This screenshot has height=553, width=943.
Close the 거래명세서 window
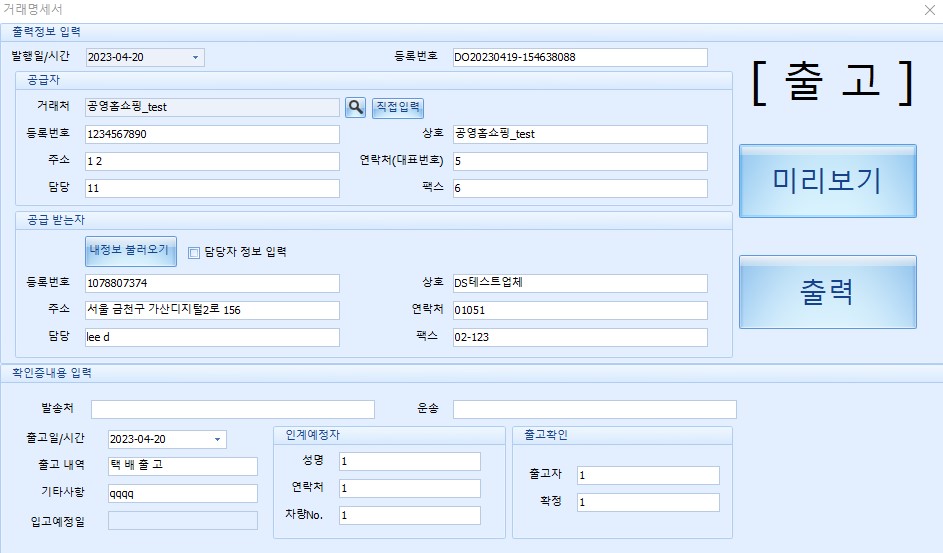[x=929, y=10]
